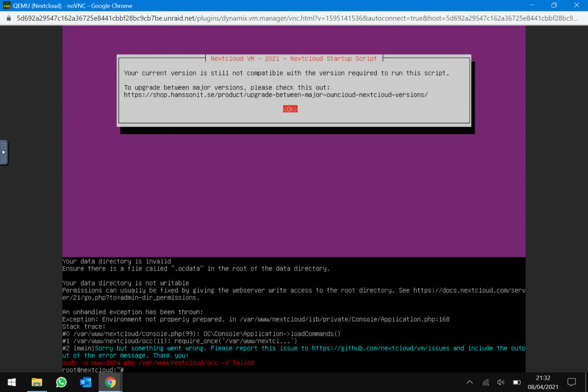Viewport: 588px width, 392px height.
Task: Confirm the dialog with the Ok button
Action: tap(290, 109)
